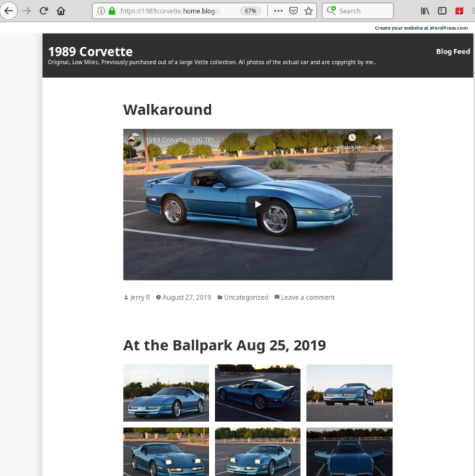Open the page actions three-dot menu
The width and height of the screenshot is (475, 476).
278,11
